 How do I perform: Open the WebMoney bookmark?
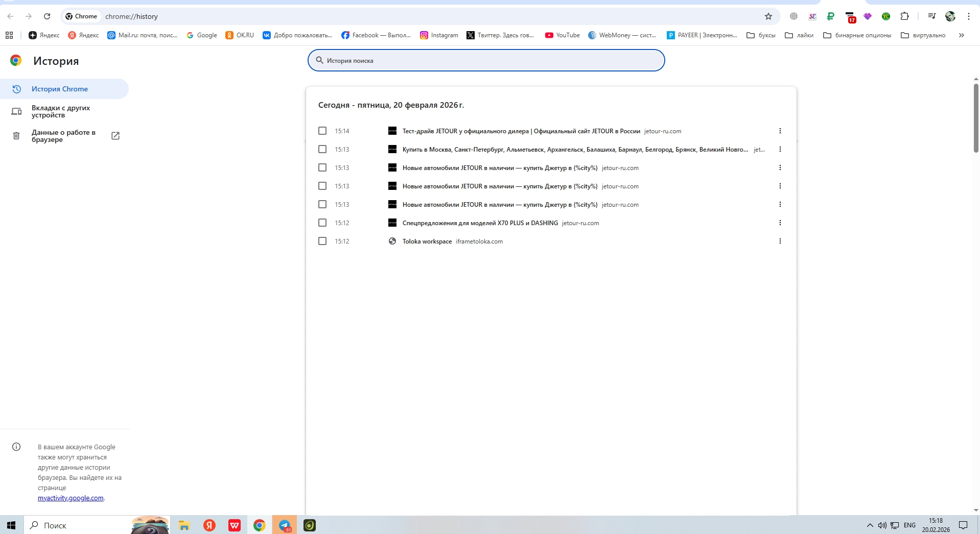(622, 35)
